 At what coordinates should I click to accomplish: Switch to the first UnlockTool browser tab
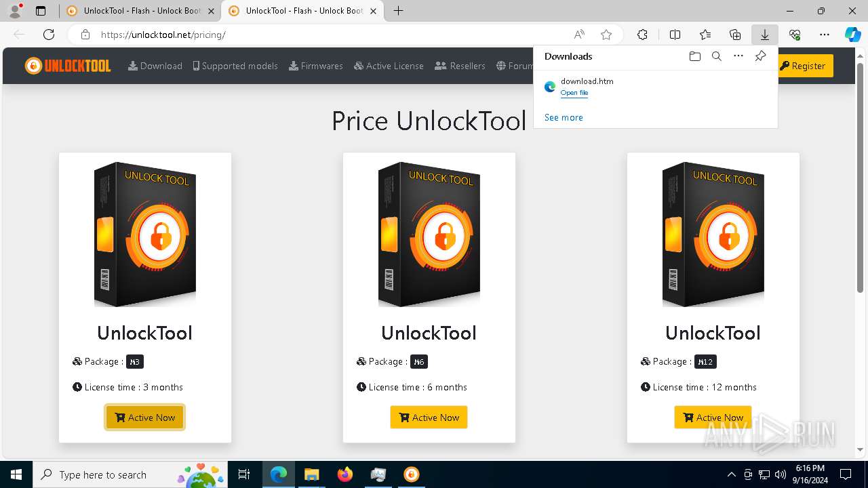pyautogui.click(x=134, y=11)
